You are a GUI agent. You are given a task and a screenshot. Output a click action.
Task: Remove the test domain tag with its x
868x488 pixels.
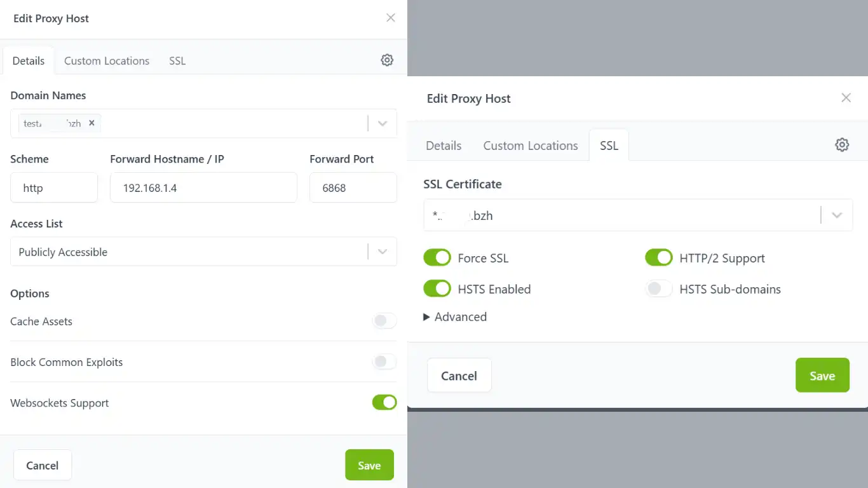coord(92,123)
